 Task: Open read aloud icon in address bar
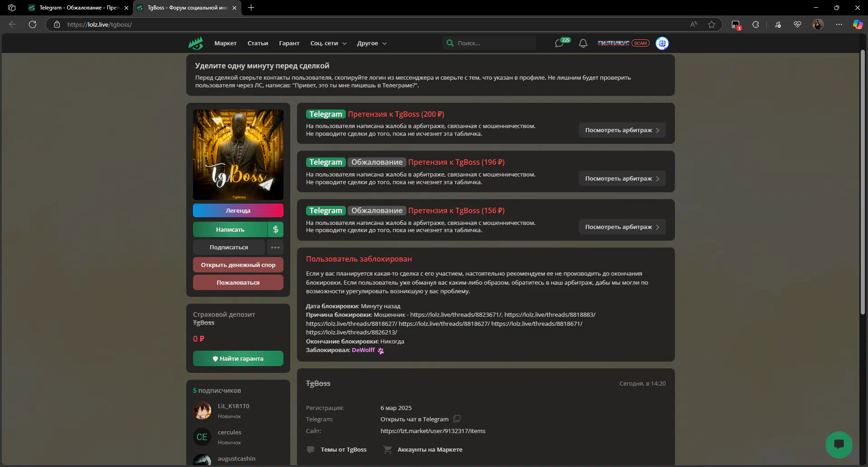click(x=693, y=24)
